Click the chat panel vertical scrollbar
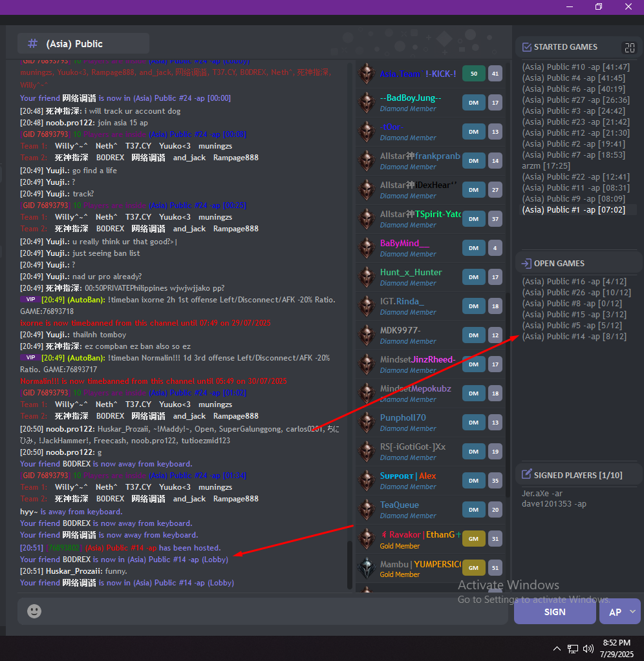Image resolution: width=644 pixels, height=661 pixels. [x=350, y=565]
